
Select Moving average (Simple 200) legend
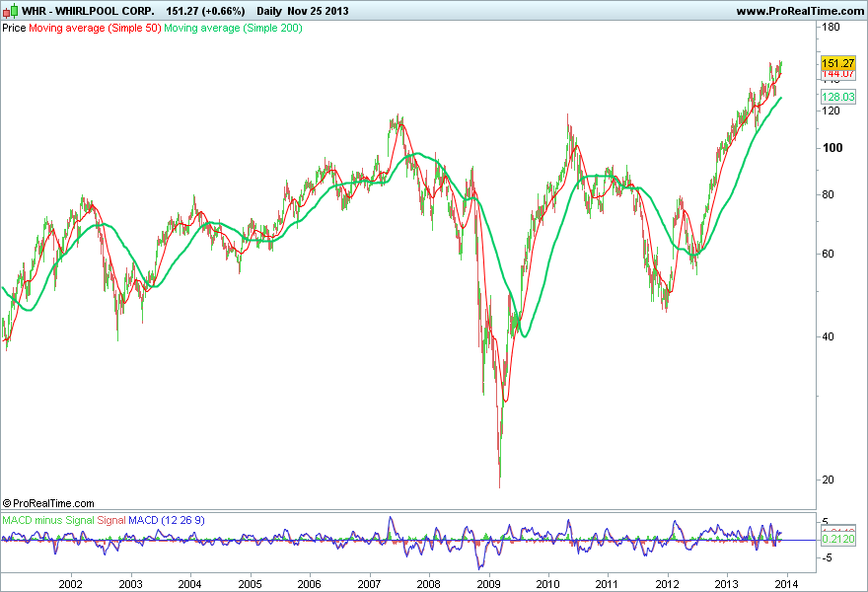[233, 28]
